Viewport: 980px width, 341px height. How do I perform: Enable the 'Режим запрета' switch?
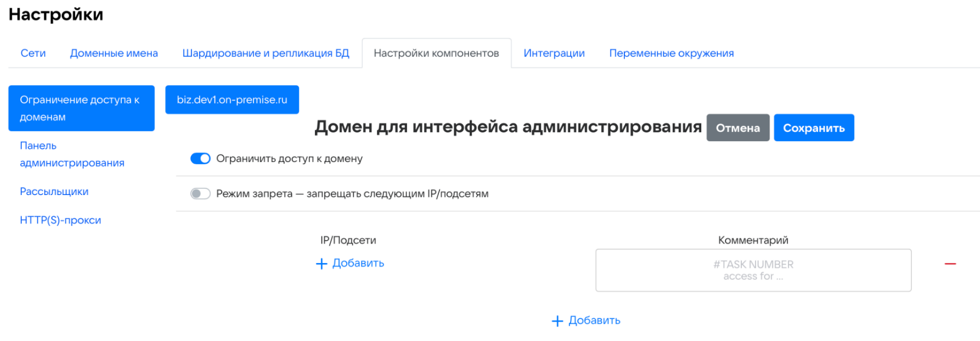[x=200, y=194]
